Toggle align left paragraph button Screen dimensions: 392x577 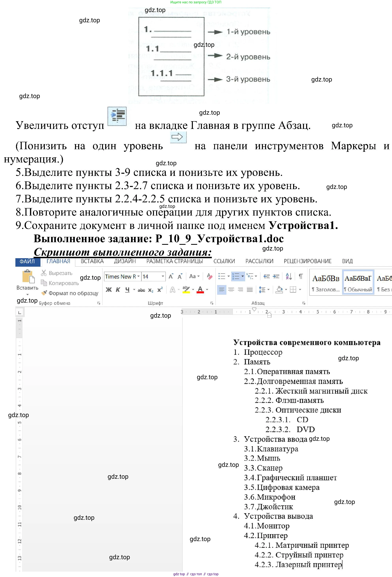(x=222, y=290)
